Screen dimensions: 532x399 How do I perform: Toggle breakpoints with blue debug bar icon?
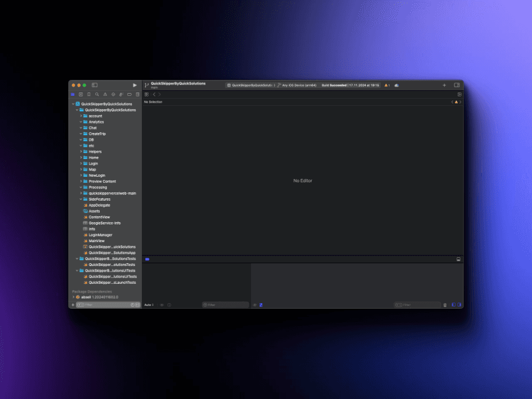point(147,259)
